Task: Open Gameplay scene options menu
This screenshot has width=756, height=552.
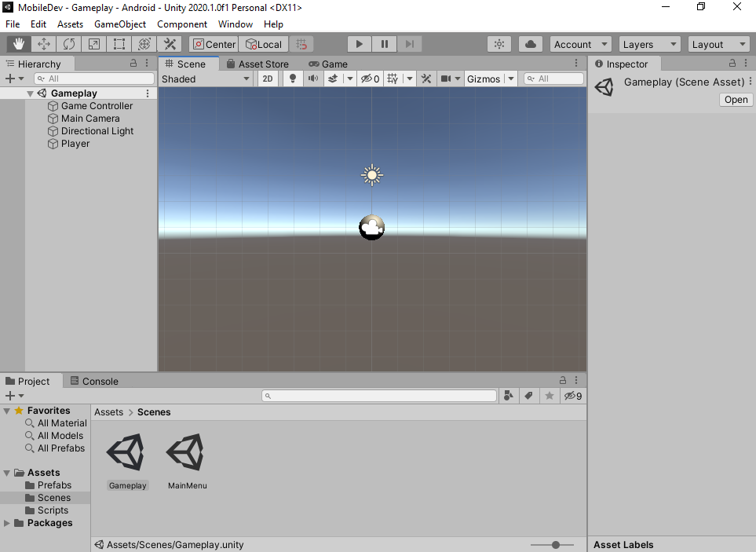Action: tap(148, 93)
